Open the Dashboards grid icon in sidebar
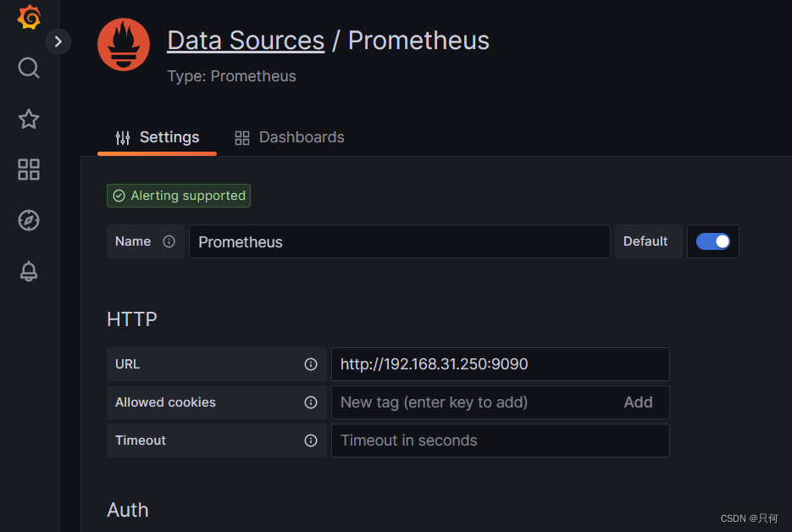This screenshot has height=532, width=792. 29,169
